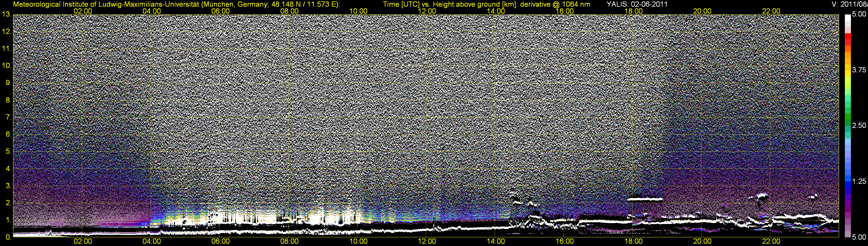Click the 6 km height axis label
This screenshot has width=868, height=246.
click(x=8, y=134)
